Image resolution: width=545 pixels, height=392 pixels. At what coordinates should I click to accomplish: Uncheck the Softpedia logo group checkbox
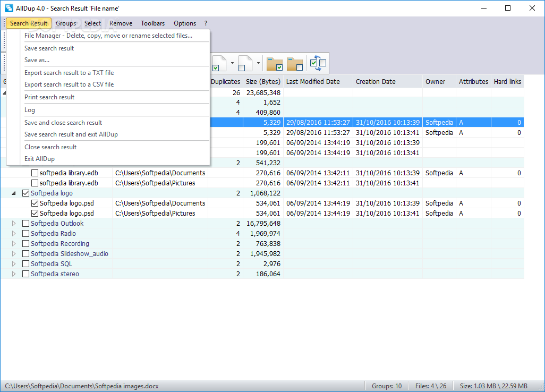tap(25, 193)
